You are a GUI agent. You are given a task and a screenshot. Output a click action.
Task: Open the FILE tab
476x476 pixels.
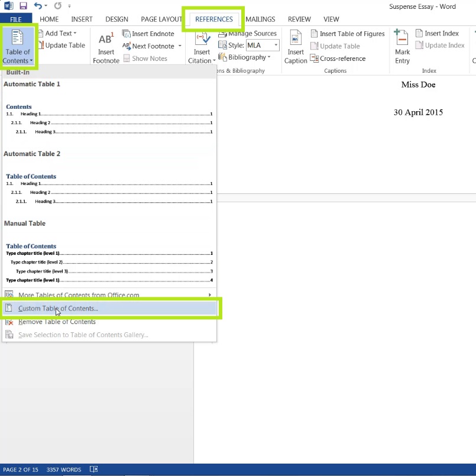click(16, 20)
